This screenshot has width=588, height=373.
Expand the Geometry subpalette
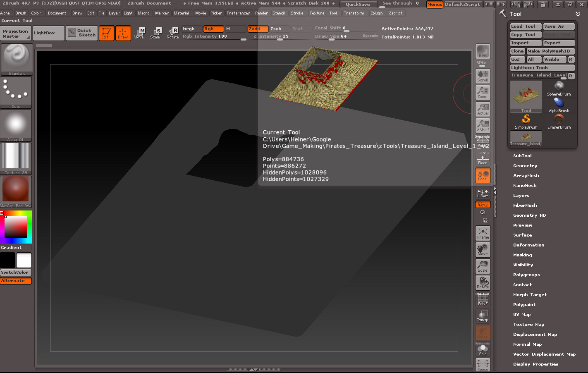(525, 165)
